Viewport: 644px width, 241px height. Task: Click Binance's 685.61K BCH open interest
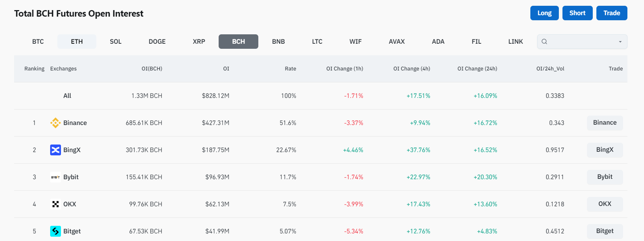144,123
